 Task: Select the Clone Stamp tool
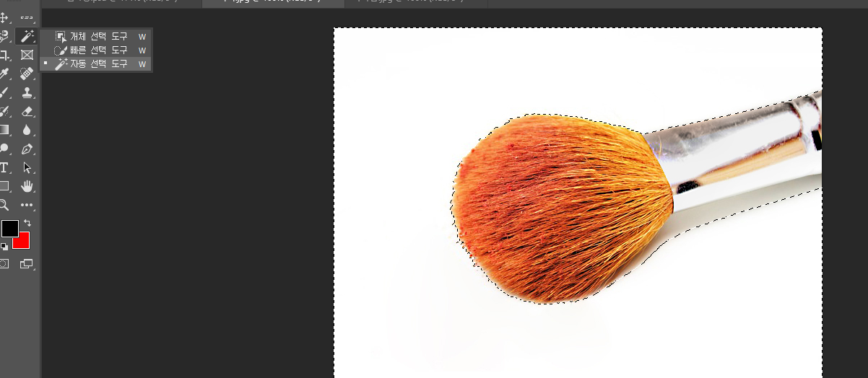pyautogui.click(x=27, y=92)
